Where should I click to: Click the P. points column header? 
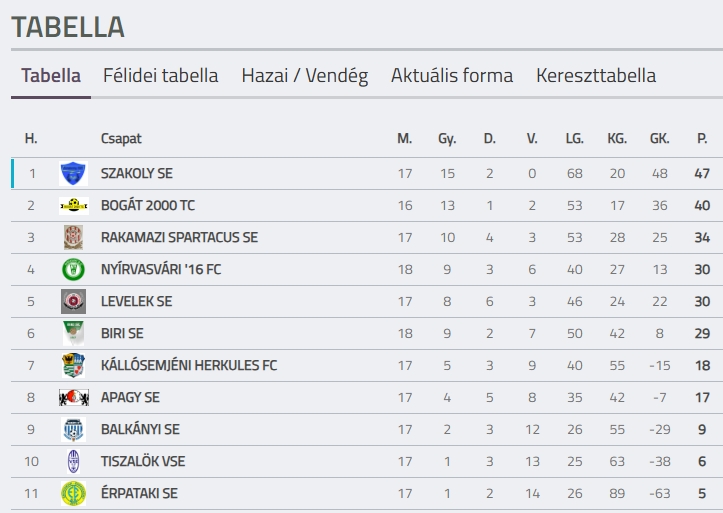click(x=702, y=138)
